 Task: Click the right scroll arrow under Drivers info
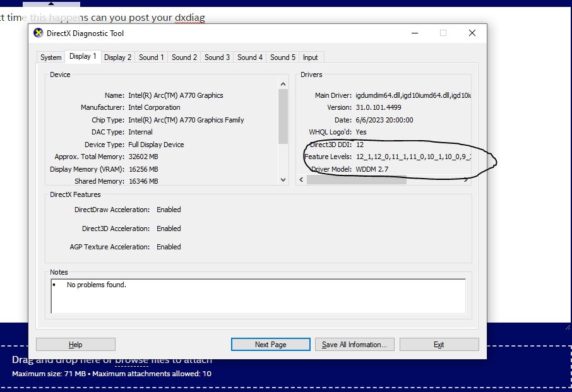point(465,179)
